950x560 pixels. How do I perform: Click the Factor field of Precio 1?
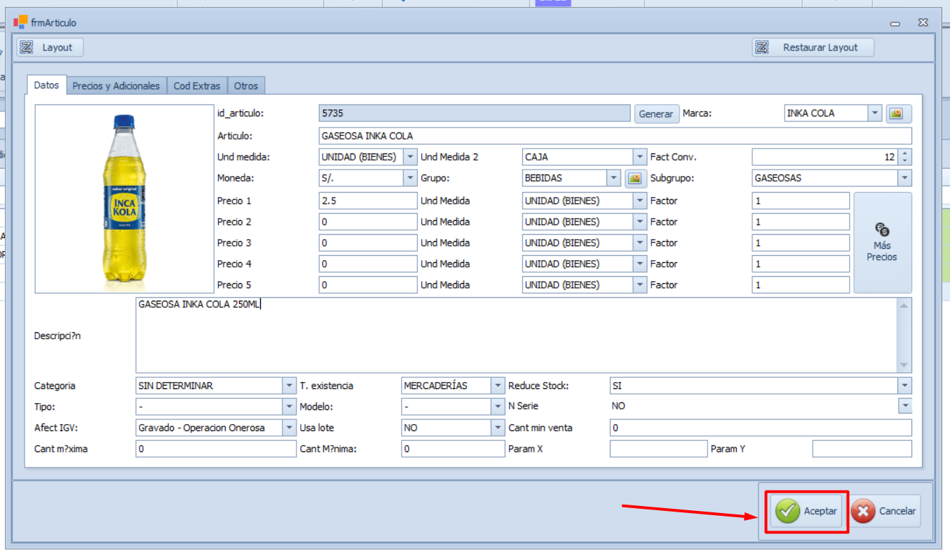[x=801, y=201]
